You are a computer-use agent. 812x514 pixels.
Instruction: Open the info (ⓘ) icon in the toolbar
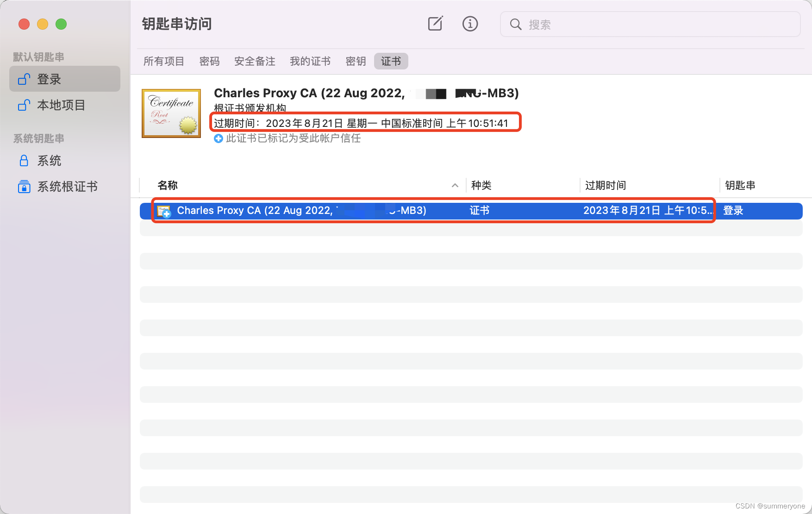470,24
